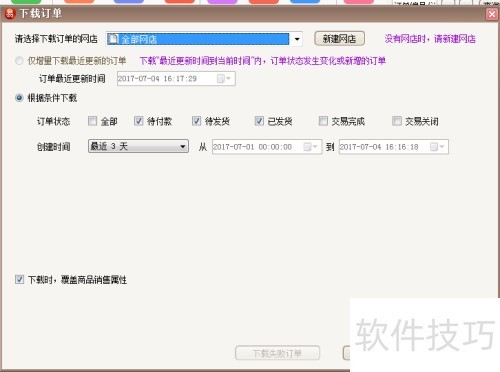Check the 交易关闭 checkbox

pos(397,121)
